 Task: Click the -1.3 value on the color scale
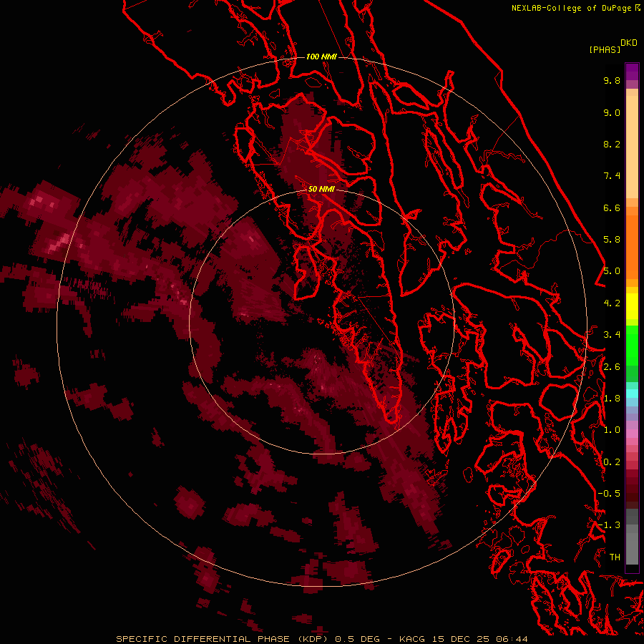609,525
